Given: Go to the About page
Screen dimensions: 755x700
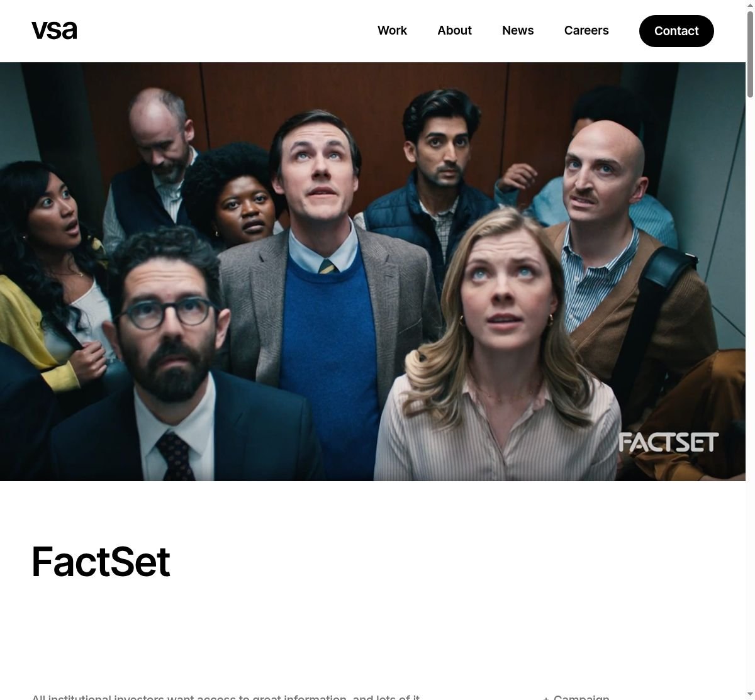Looking at the screenshot, I should (454, 30).
